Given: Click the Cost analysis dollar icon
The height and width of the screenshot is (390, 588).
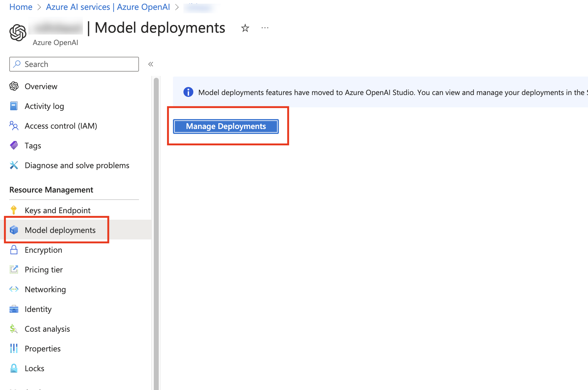Looking at the screenshot, I should click(14, 329).
